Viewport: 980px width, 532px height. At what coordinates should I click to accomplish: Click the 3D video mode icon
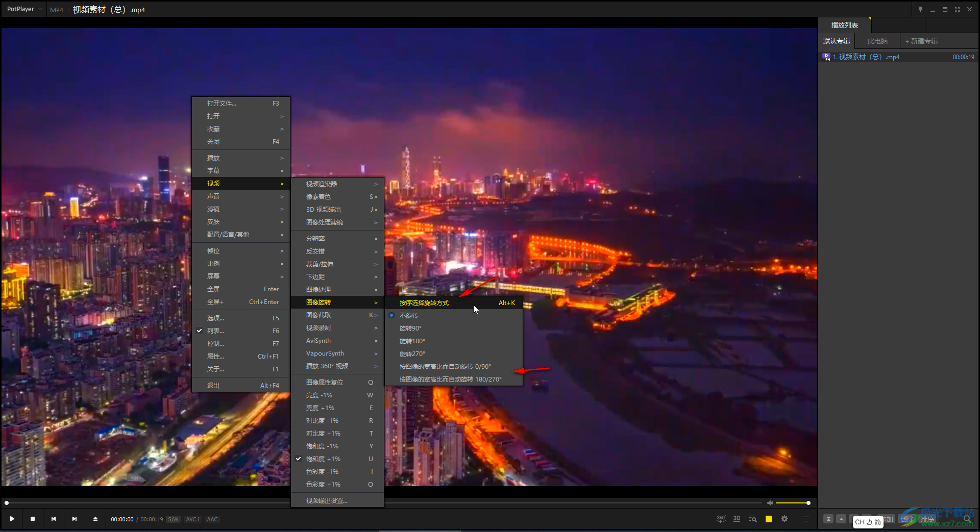pos(737,519)
